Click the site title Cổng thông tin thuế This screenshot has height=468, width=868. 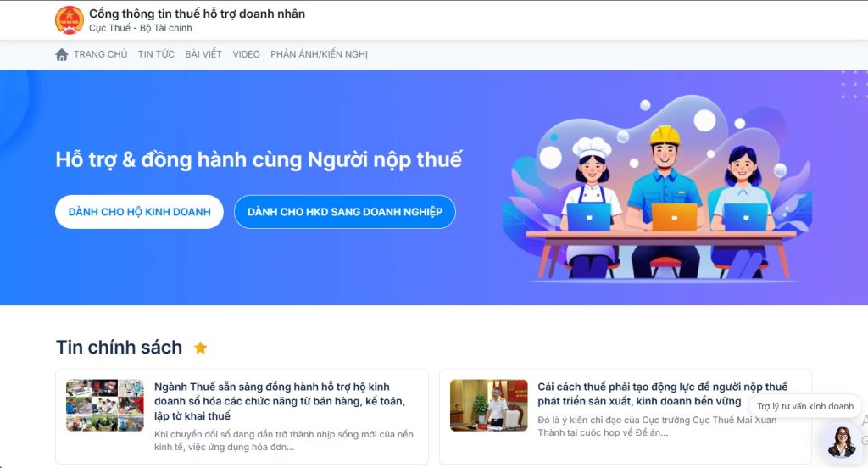point(197,14)
